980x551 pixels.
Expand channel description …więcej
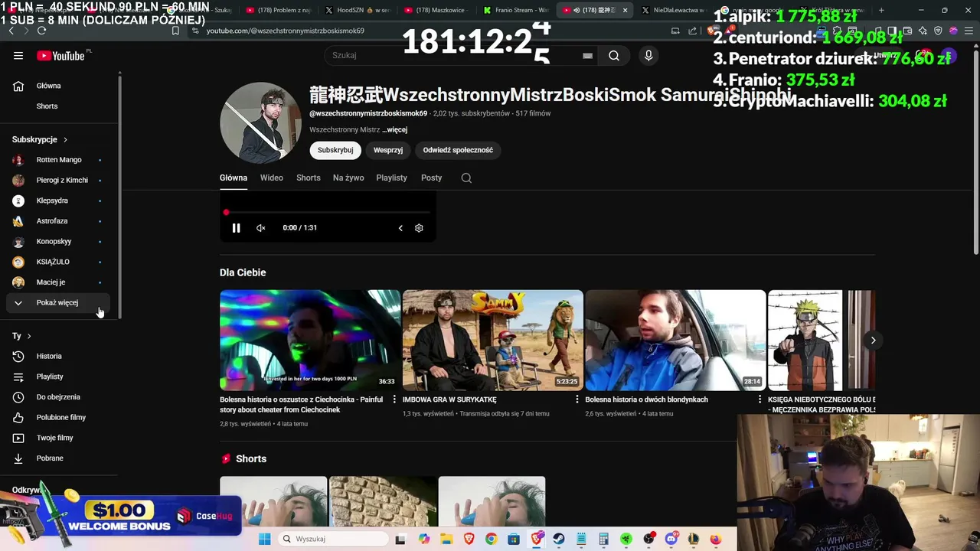pyautogui.click(x=394, y=130)
